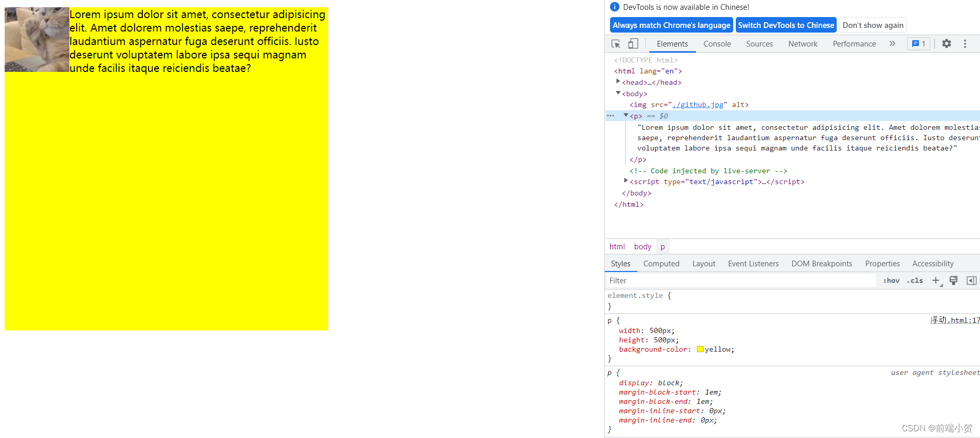The image size is (980, 438).
Task: Expand the script element node
Action: 626,181
